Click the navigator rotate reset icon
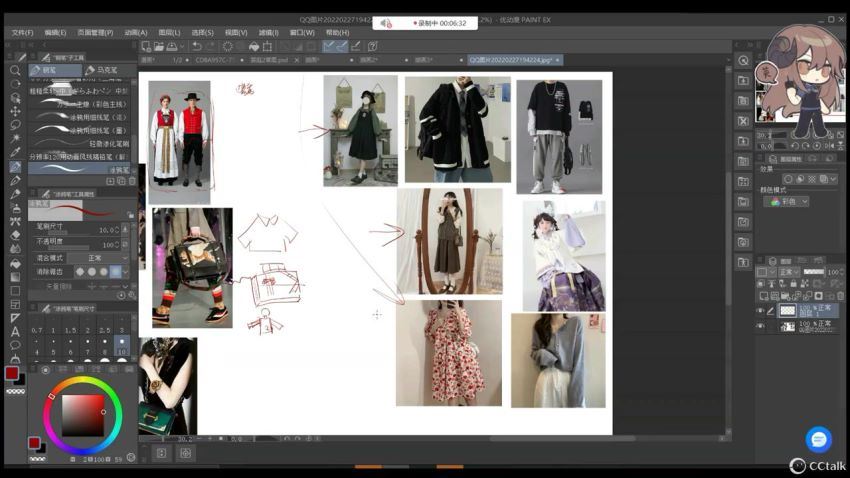 (817, 146)
